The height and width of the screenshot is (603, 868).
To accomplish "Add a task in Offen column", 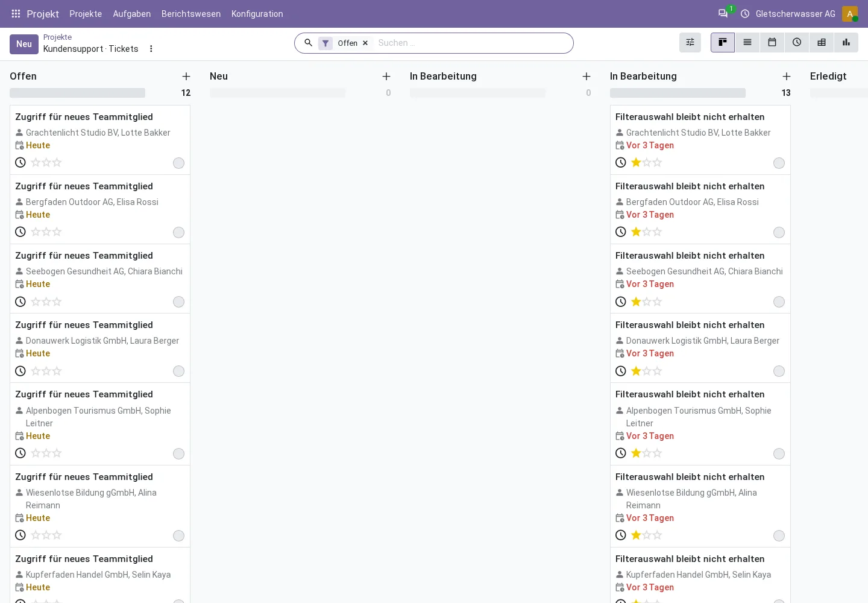I will [x=186, y=77].
